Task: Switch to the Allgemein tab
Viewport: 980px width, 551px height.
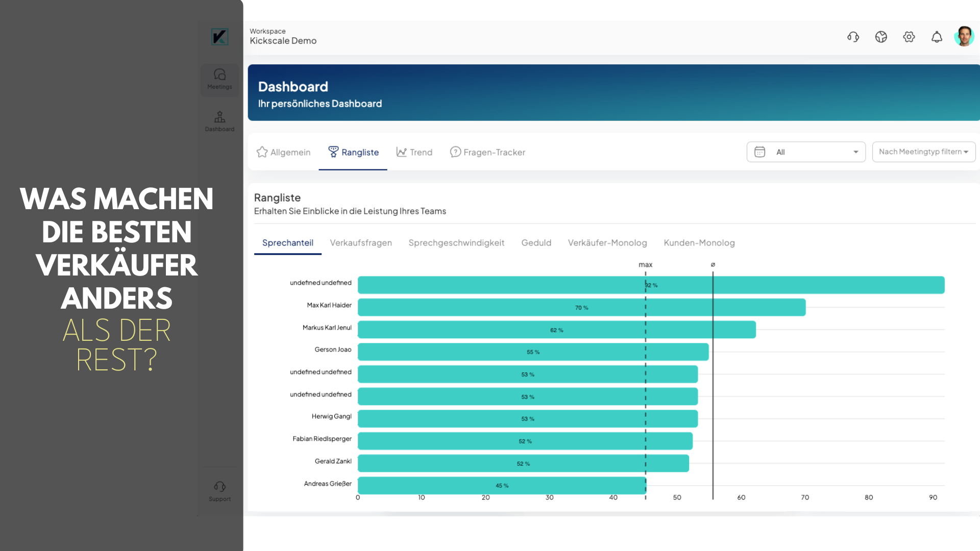Action: pyautogui.click(x=283, y=152)
